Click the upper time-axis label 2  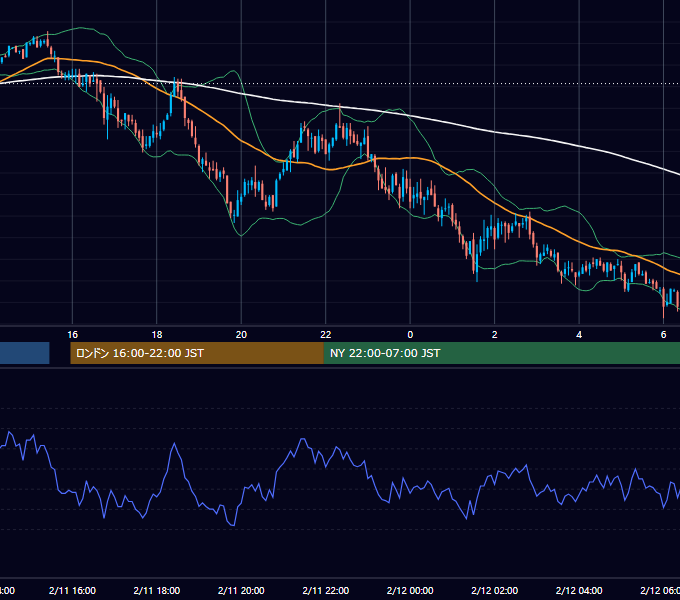pos(494,335)
